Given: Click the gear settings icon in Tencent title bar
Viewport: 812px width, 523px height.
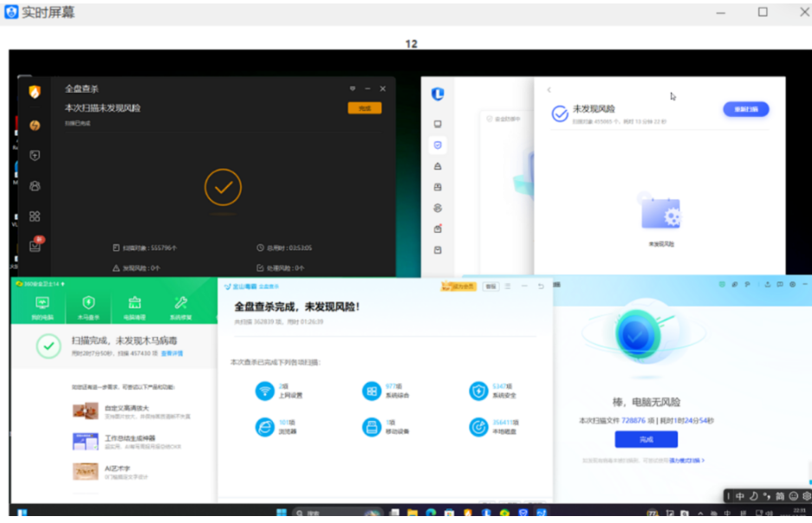Looking at the screenshot, I should 792,285.
